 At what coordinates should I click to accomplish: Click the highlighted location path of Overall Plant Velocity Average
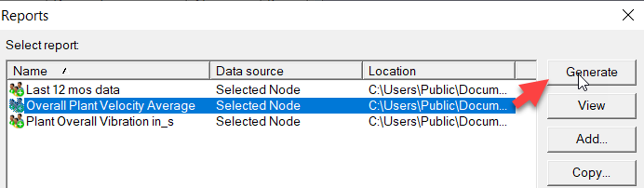(x=438, y=105)
